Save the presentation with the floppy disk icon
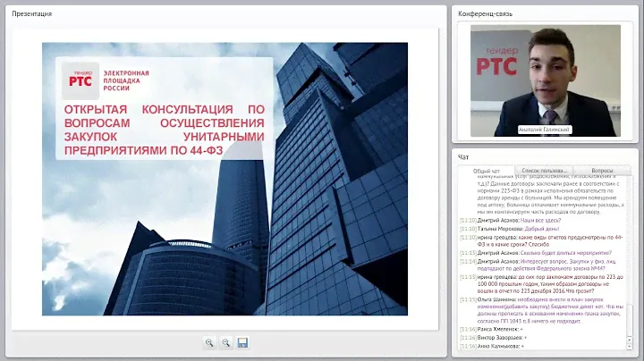This screenshot has height=361, width=644. pos(242,342)
